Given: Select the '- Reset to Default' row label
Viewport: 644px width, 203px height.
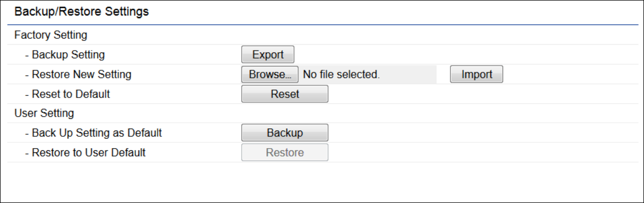Looking at the screenshot, I should pos(67,94).
